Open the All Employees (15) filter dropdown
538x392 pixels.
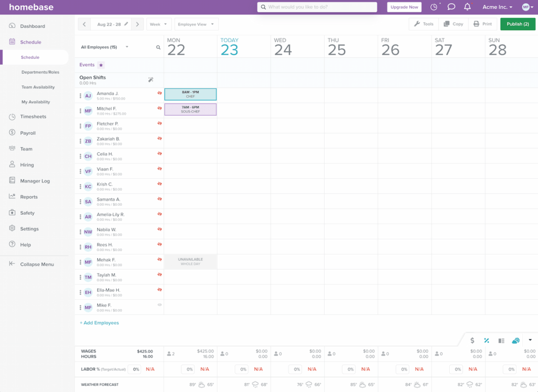(105, 47)
